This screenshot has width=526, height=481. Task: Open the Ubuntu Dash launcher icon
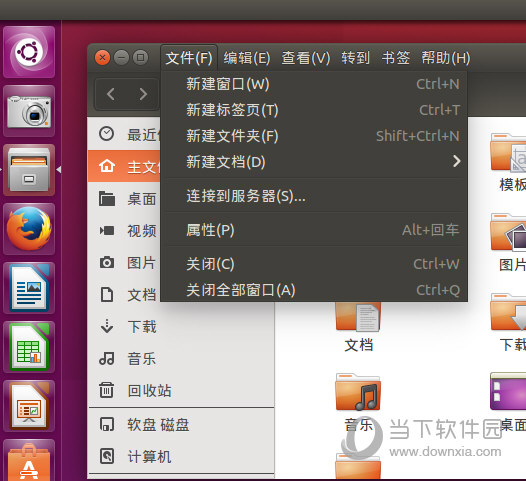[29, 52]
